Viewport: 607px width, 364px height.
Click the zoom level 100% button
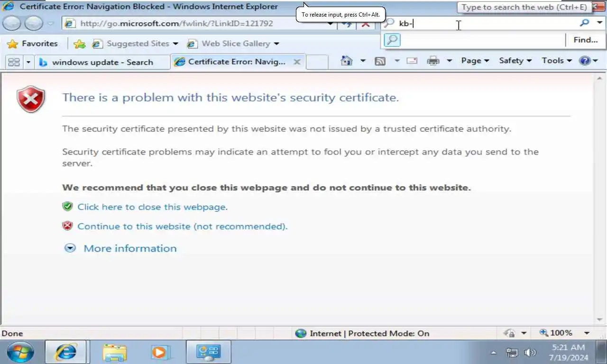pyautogui.click(x=556, y=333)
